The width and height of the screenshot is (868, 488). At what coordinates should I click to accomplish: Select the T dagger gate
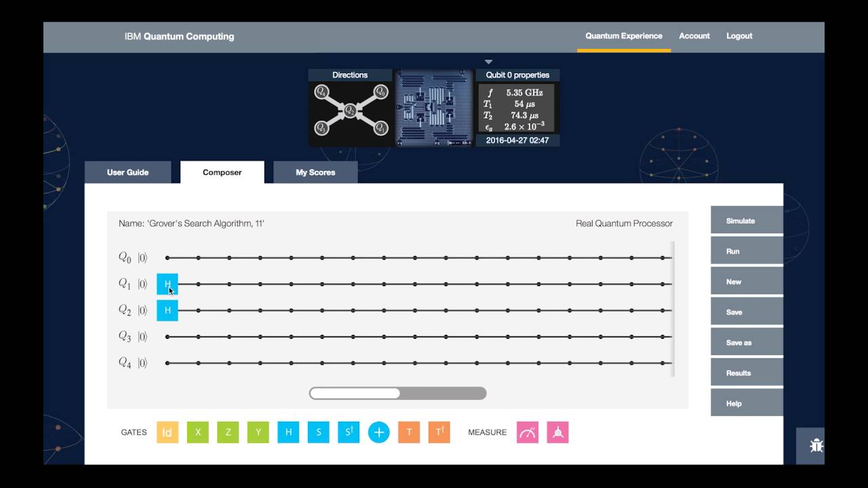coord(439,432)
